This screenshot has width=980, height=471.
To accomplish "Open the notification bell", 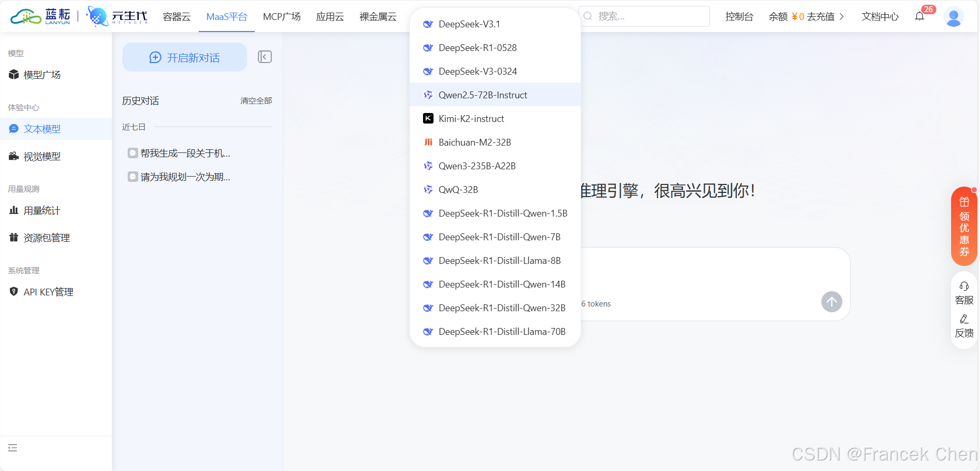I will pyautogui.click(x=920, y=16).
